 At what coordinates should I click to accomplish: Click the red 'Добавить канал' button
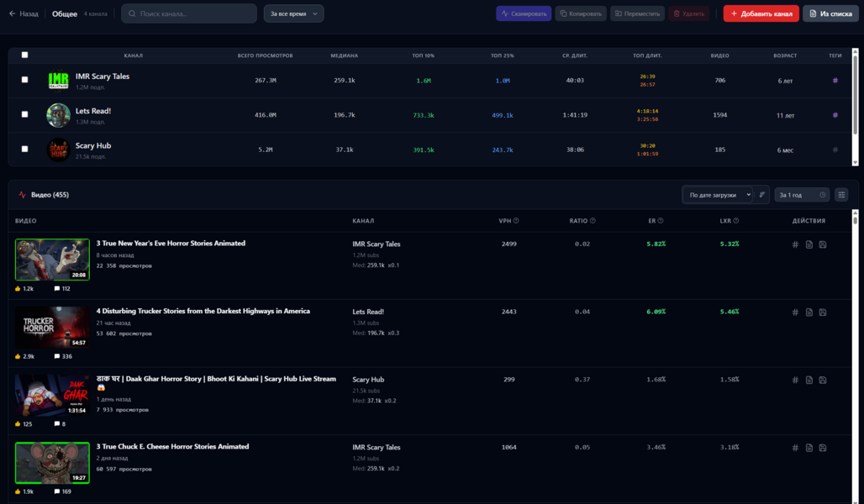coord(761,13)
